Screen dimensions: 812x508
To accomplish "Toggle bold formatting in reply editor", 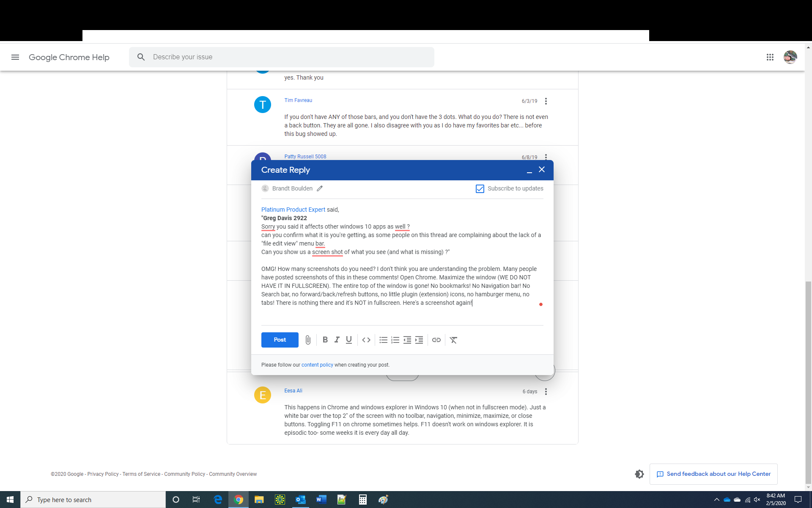I will click(325, 340).
